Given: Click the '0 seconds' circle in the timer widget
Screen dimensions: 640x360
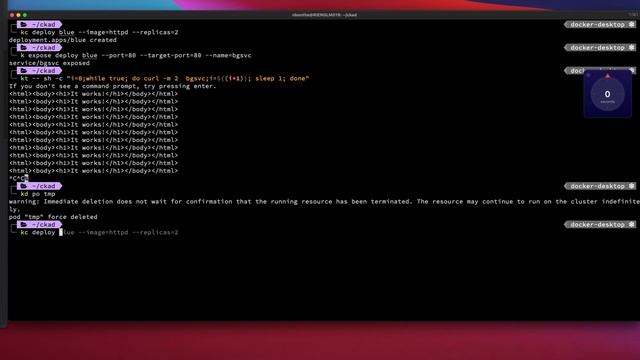Looking at the screenshot, I should [x=607, y=94].
